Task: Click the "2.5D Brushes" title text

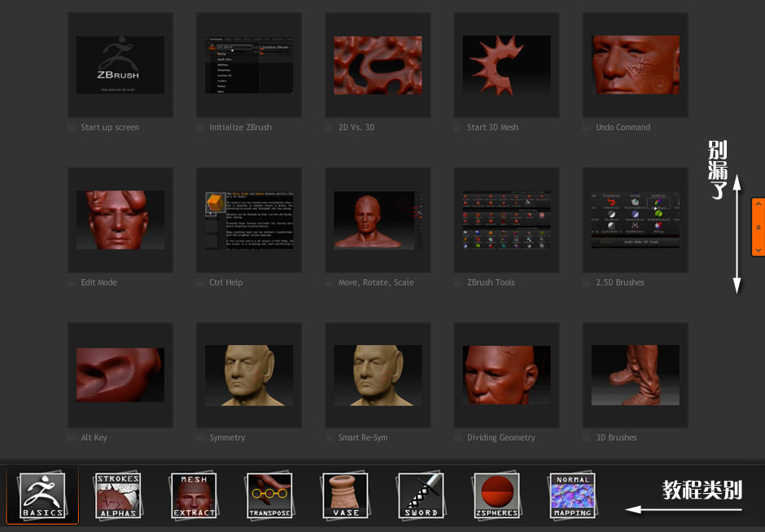Action: pyautogui.click(x=620, y=282)
